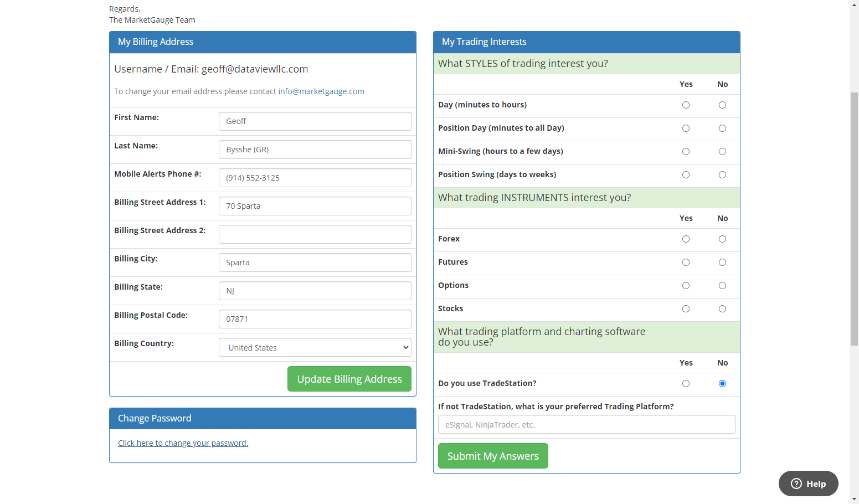Edit the Billing Postal Code field
Viewport: 859px width, 504px height.
click(315, 319)
